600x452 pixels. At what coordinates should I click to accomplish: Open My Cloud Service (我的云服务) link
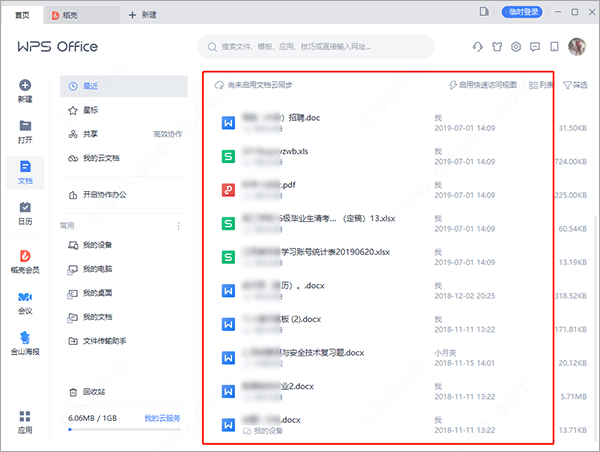tap(162, 417)
